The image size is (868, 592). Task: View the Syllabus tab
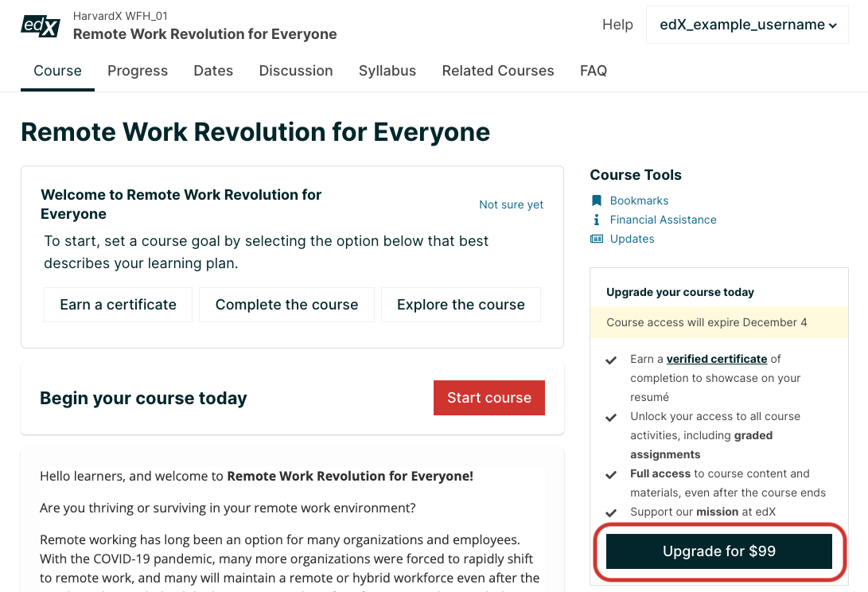[x=387, y=71]
